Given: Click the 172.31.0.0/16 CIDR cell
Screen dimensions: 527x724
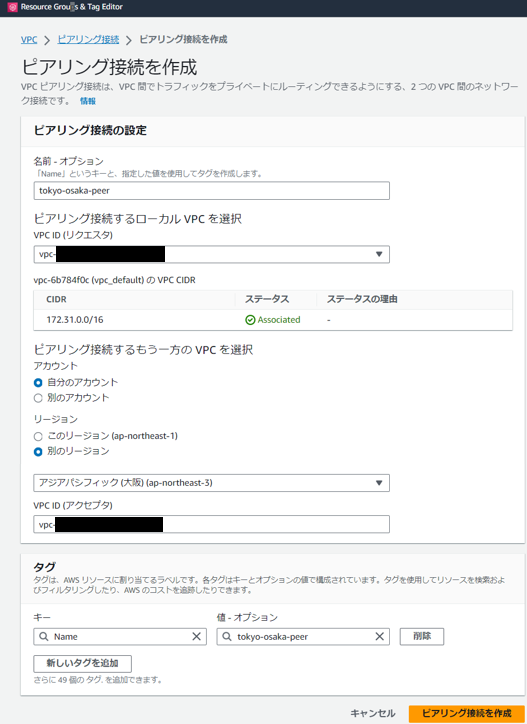Looking at the screenshot, I should (x=75, y=320).
